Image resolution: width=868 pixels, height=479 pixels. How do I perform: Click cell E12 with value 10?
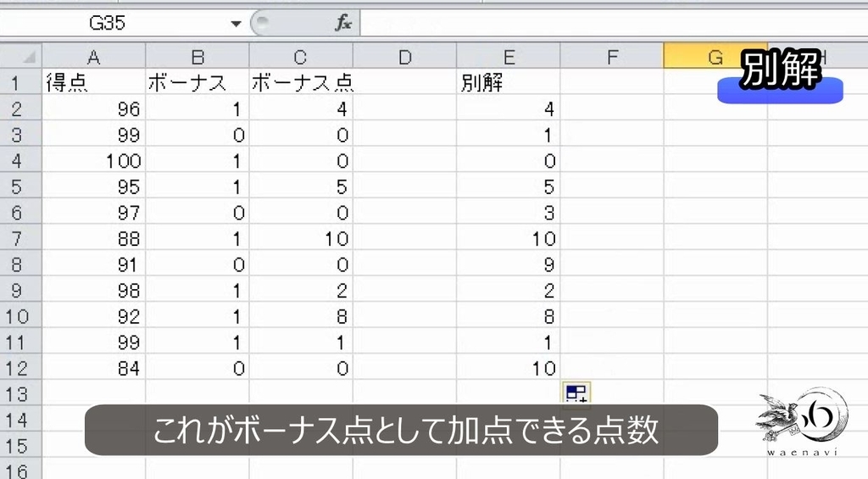point(509,368)
